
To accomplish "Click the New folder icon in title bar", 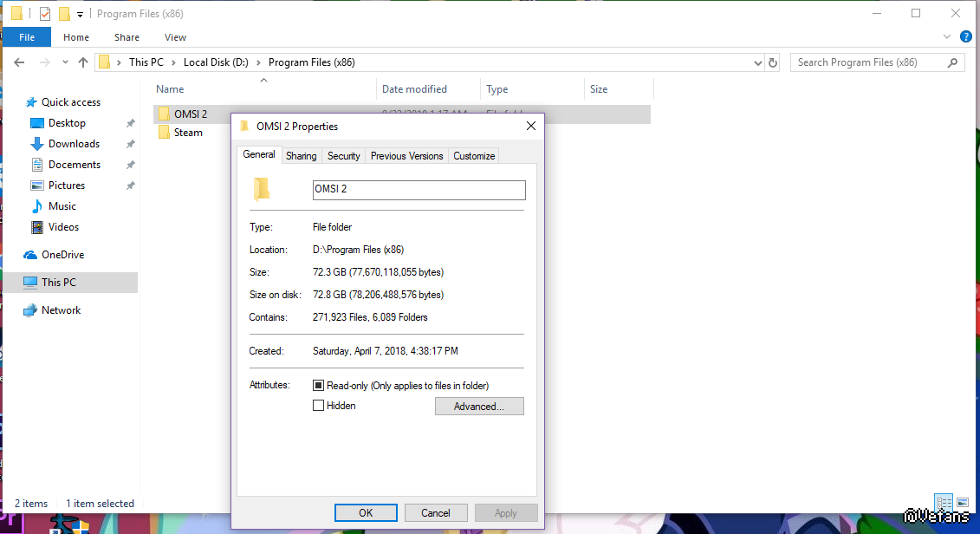I will (x=64, y=14).
